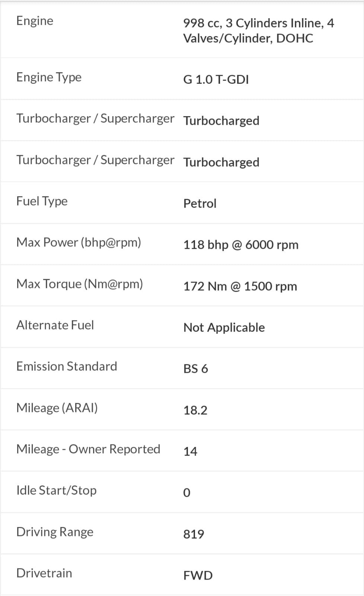Click the "Emission Standard" label
Image resolution: width=364 pixels, height=596 pixels.
[x=67, y=367]
